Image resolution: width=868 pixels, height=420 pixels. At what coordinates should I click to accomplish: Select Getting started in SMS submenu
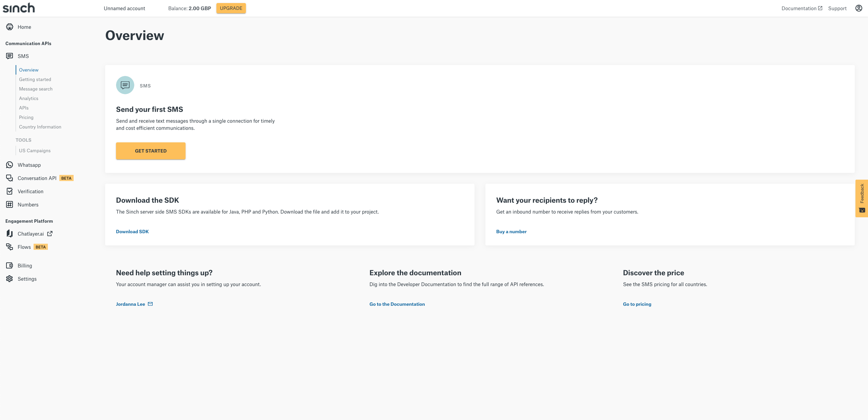[x=35, y=79]
